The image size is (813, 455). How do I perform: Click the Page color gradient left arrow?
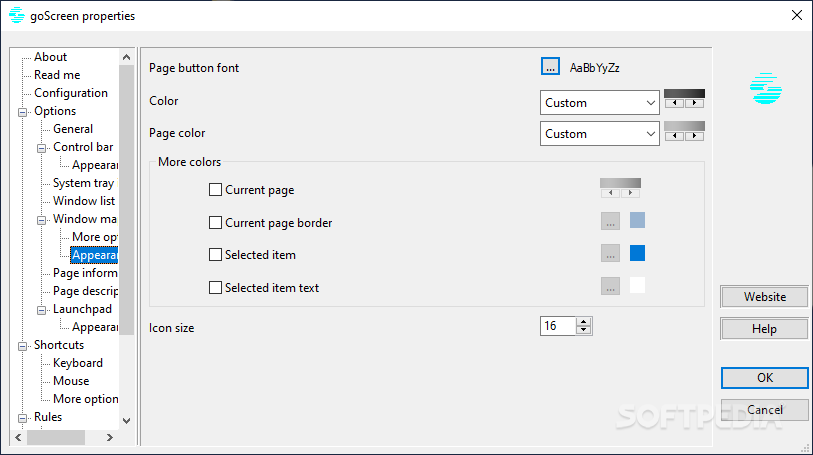(674, 136)
